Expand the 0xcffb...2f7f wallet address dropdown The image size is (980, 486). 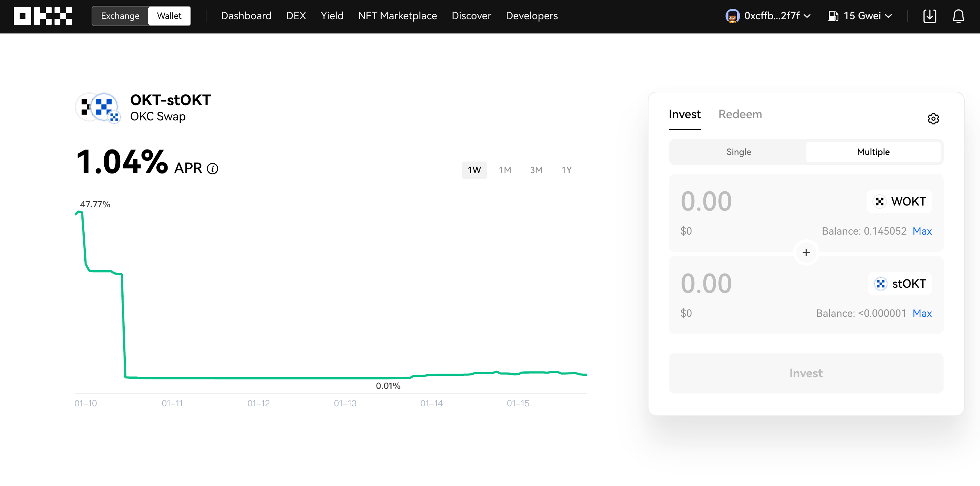point(777,16)
